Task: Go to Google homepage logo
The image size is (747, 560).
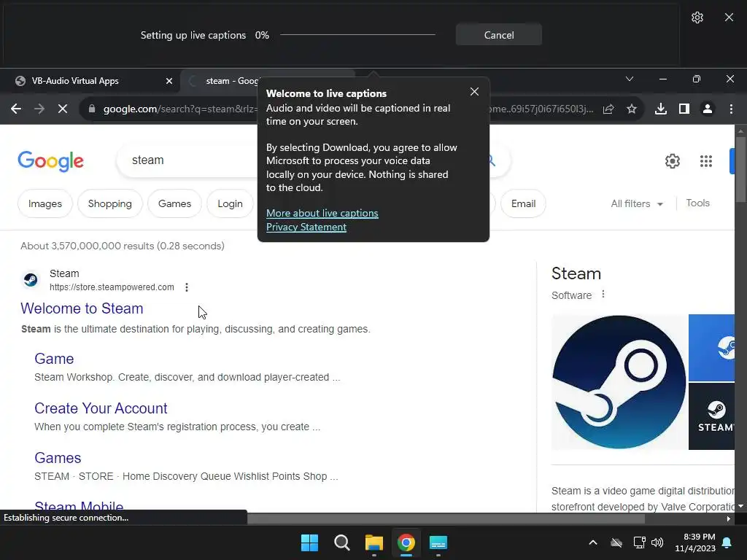Action: (50, 161)
